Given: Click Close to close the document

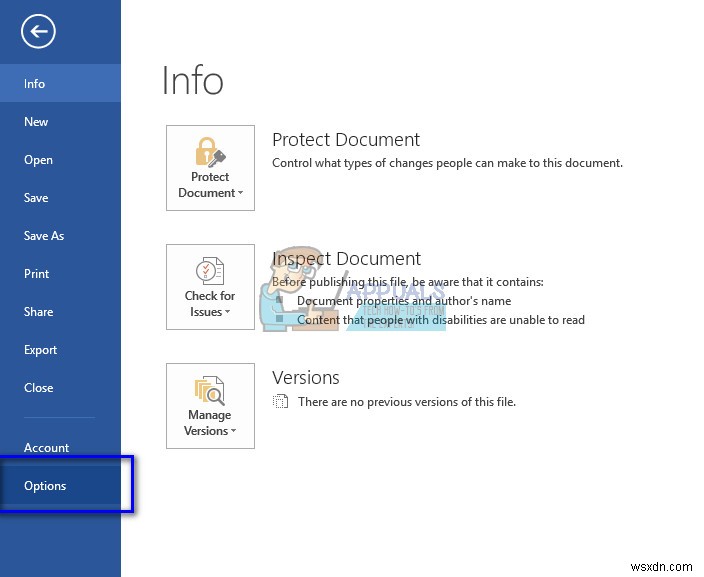Looking at the screenshot, I should point(60,388).
